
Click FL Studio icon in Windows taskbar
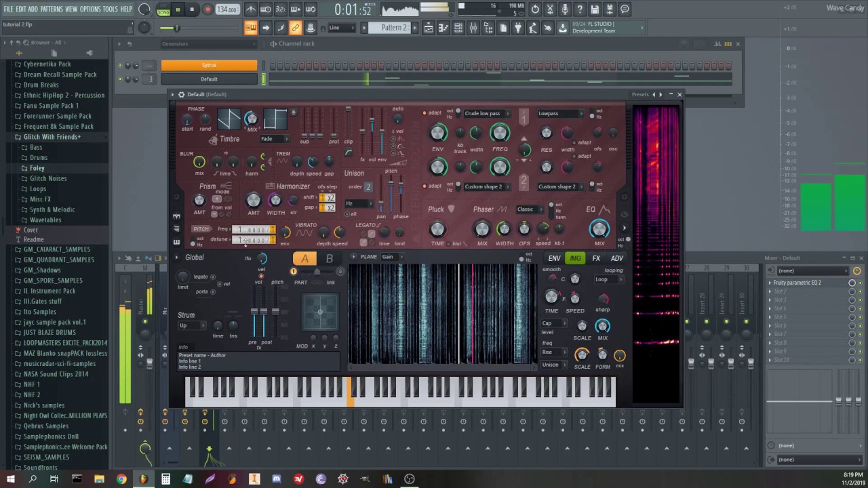tap(143, 479)
